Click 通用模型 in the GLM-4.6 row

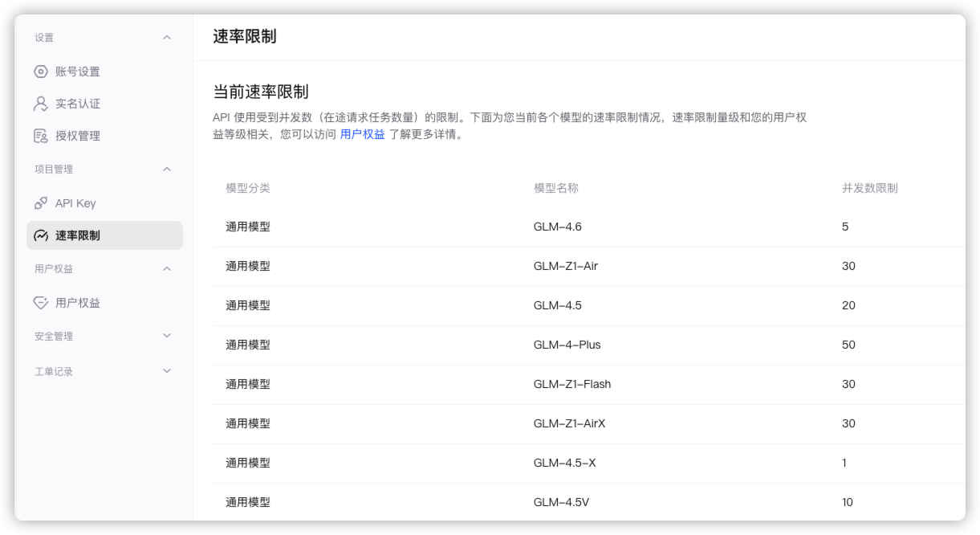point(248,227)
